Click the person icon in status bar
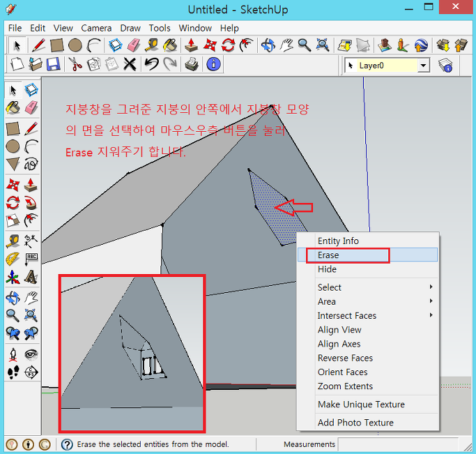This screenshot has height=454, width=476. (x=29, y=445)
